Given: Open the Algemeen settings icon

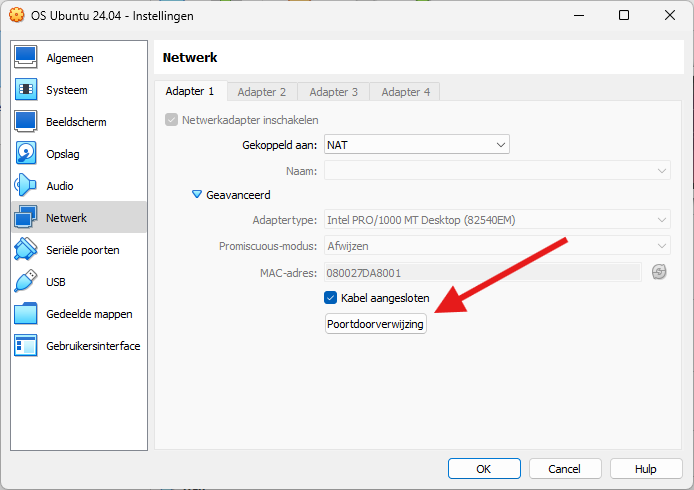Looking at the screenshot, I should click(26, 58).
